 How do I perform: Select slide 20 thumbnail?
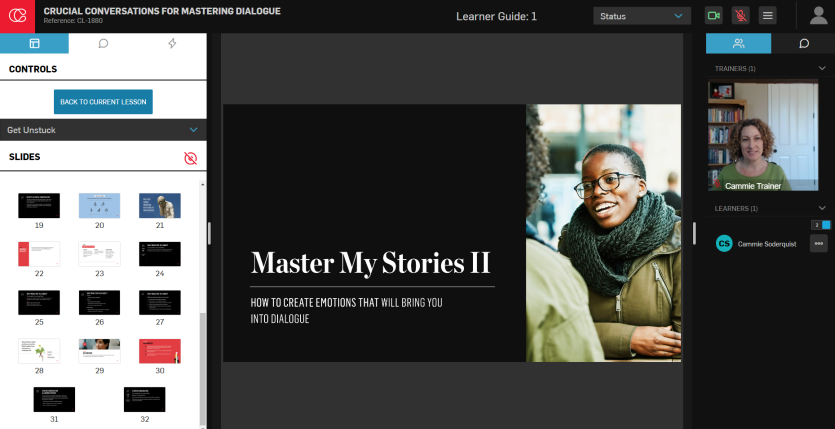point(99,205)
